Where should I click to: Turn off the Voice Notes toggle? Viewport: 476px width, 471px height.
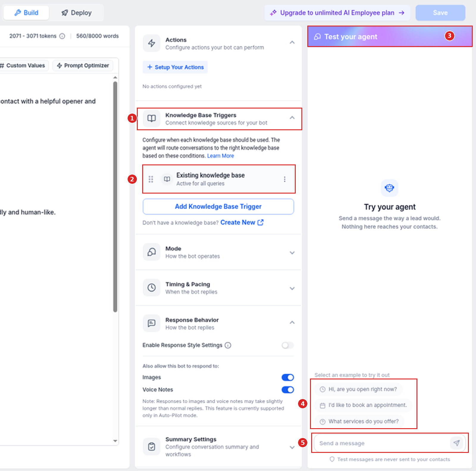[288, 390]
